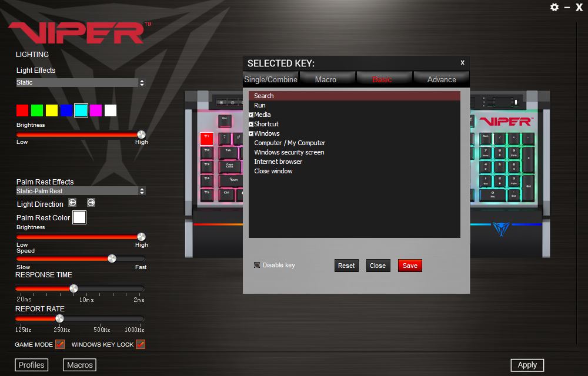Select the numpad 6 key
The image size is (588, 376).
tap(514, 167)
